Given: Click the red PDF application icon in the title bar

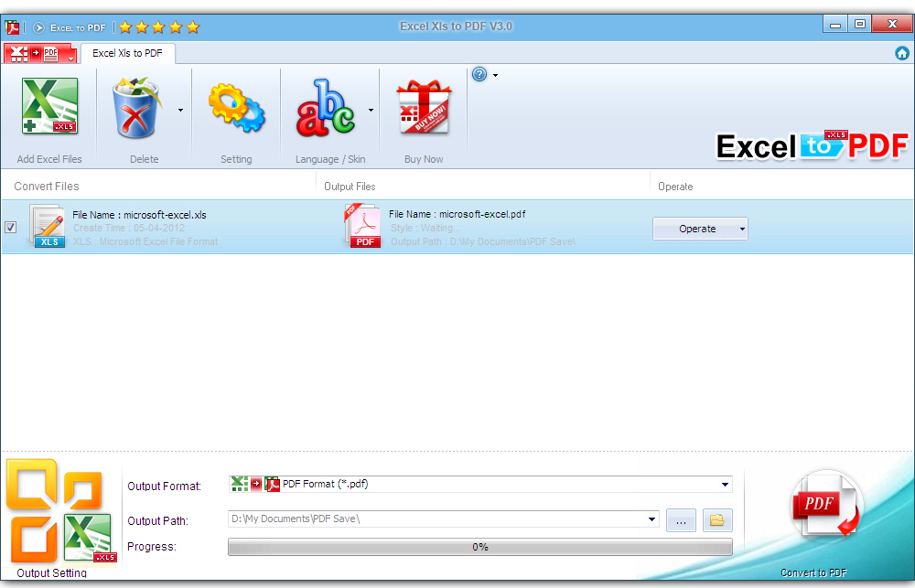Looking at the screenshot, I should [x=12, y=27].
